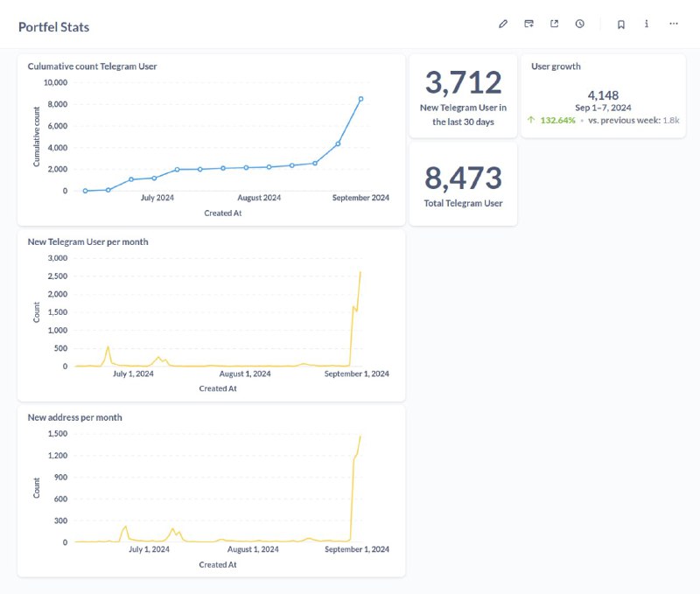
Task: Show dashboard info panel
Action: (647, 24)
